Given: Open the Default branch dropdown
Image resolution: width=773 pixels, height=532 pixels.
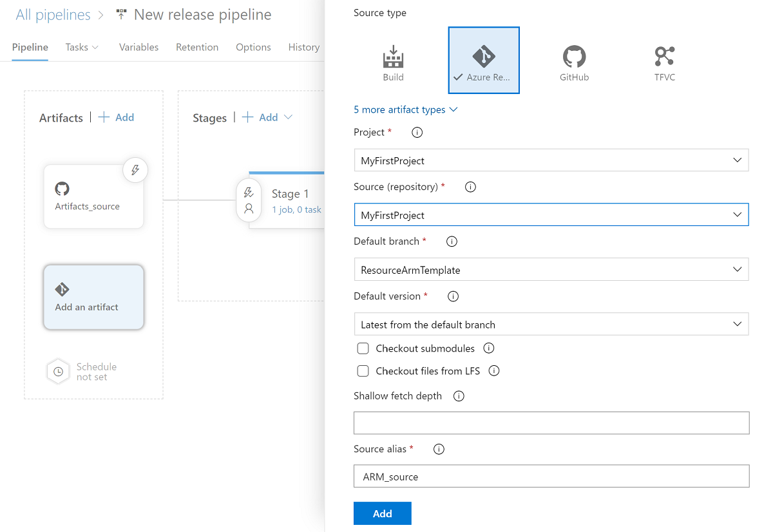Looking at the screenshot, I should [551, 270].
